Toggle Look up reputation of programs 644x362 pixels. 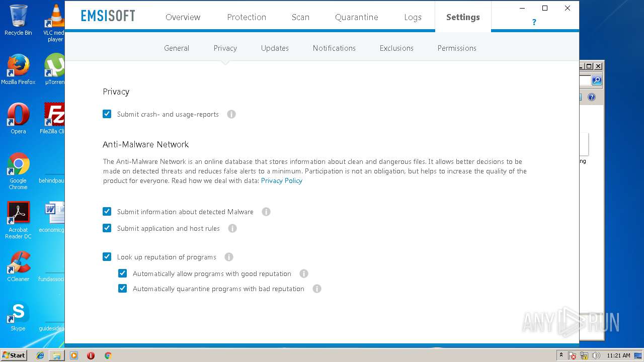(x=107, y=257)
